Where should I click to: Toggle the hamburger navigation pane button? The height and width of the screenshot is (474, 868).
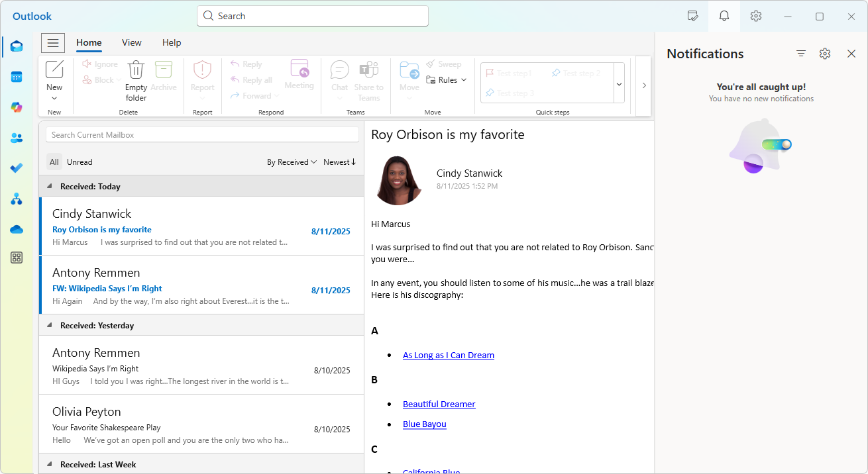[x=53, y=43]
